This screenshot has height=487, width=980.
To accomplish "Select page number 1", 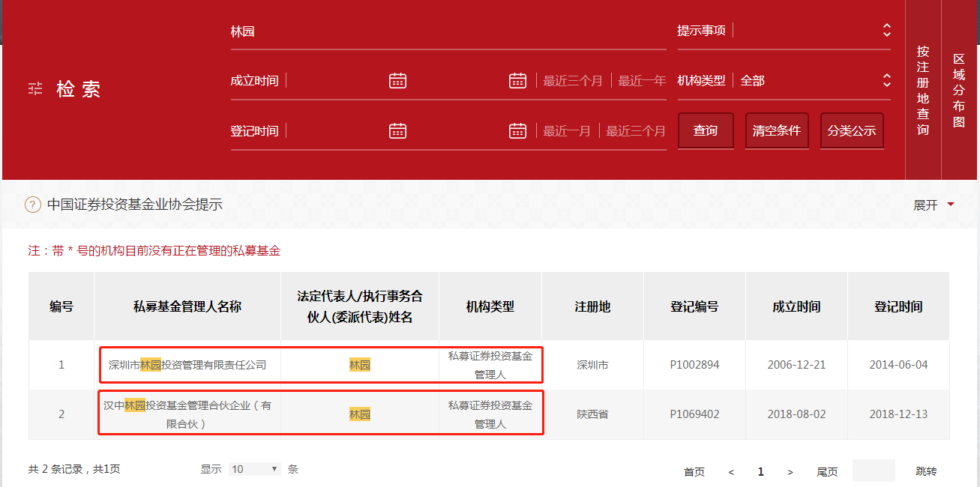I will pos(761,471).
